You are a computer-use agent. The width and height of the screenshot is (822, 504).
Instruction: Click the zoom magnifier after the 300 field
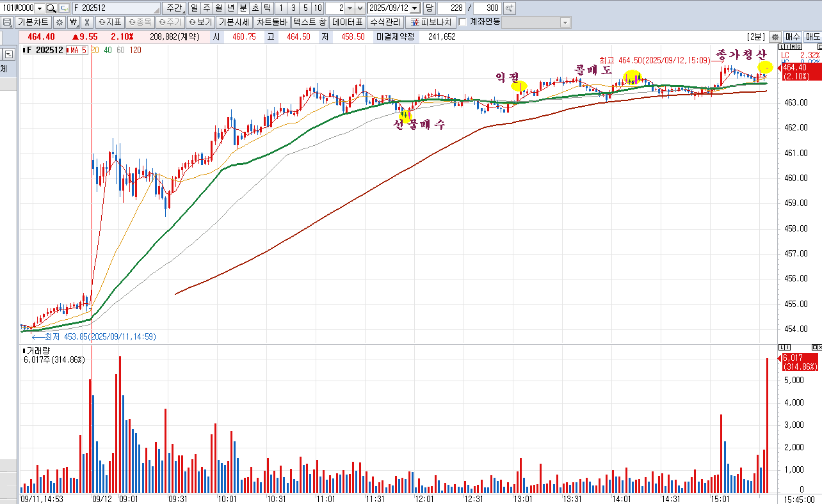pos(510,8)
